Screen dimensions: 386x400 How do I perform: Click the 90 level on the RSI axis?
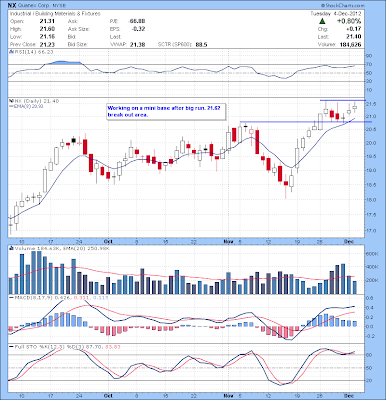click(x=370, y=56)
